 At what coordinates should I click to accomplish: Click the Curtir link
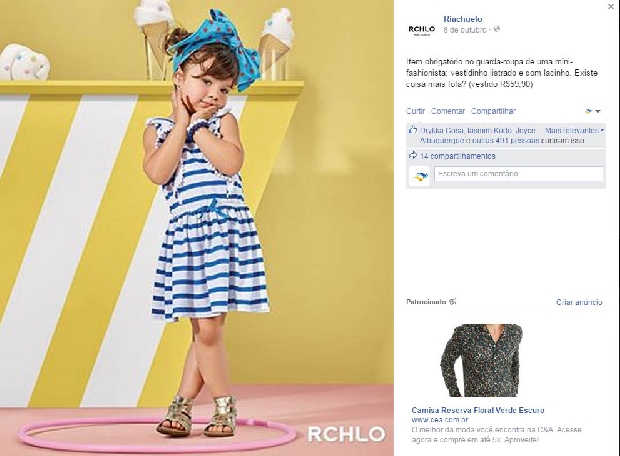click(416, 111)
